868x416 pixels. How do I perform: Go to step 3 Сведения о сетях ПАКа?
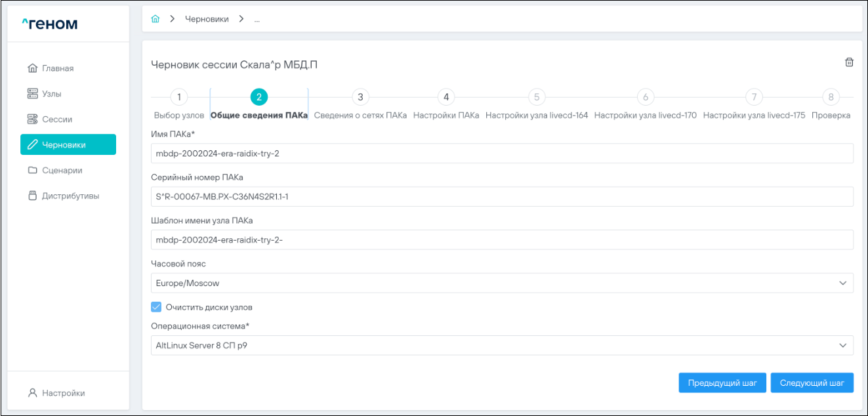point(360,97)
